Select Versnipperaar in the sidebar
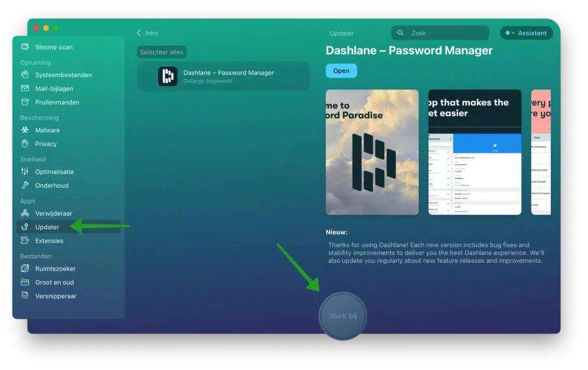This screenshot has height=370, width=588. click(69, 295)
